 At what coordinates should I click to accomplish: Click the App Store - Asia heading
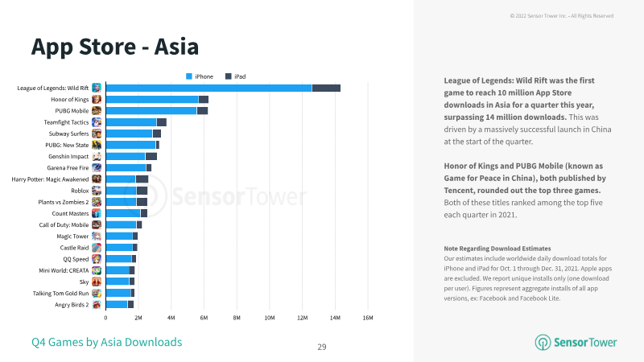115,47
